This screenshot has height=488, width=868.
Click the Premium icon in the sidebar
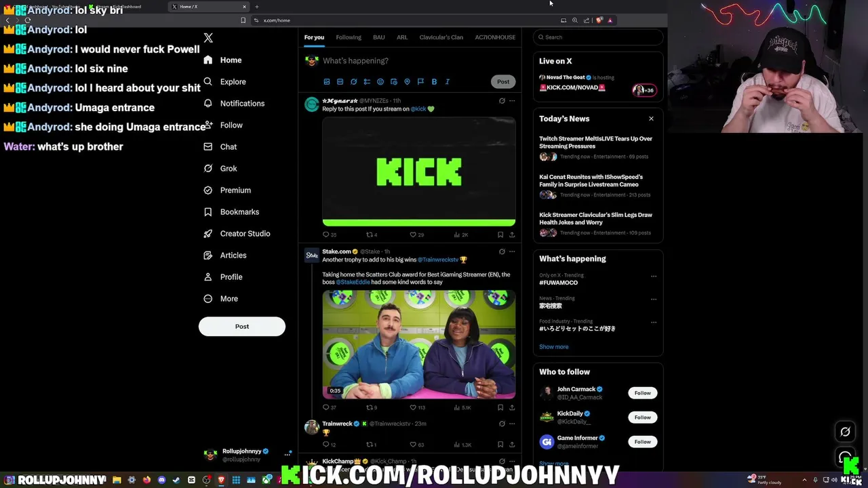208,190
